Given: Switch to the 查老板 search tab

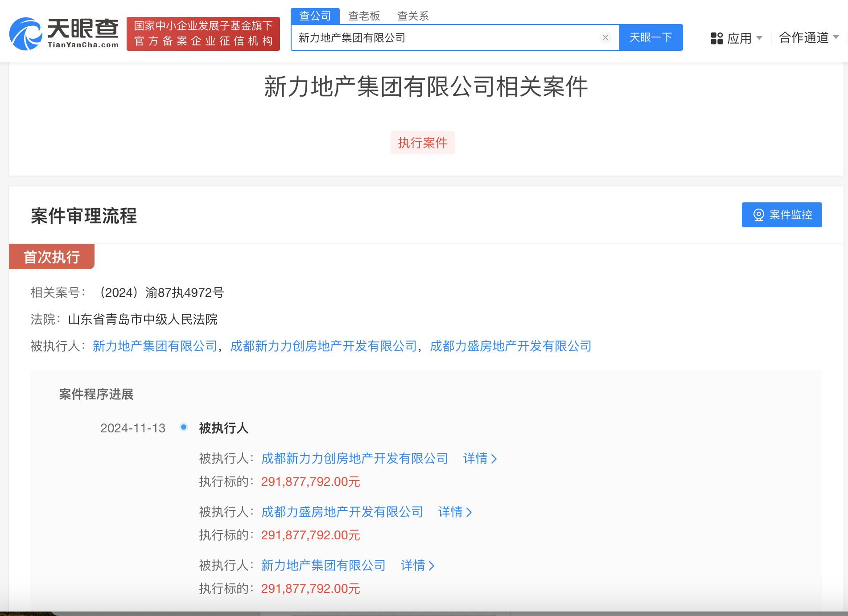Looking at the screenshot, I should 364,16.
